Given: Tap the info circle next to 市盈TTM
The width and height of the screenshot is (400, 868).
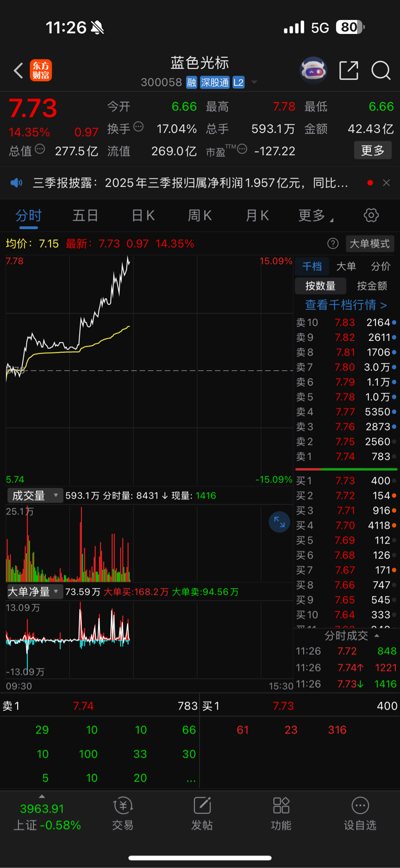Looking at the screenshot, I should click(242, 150).
